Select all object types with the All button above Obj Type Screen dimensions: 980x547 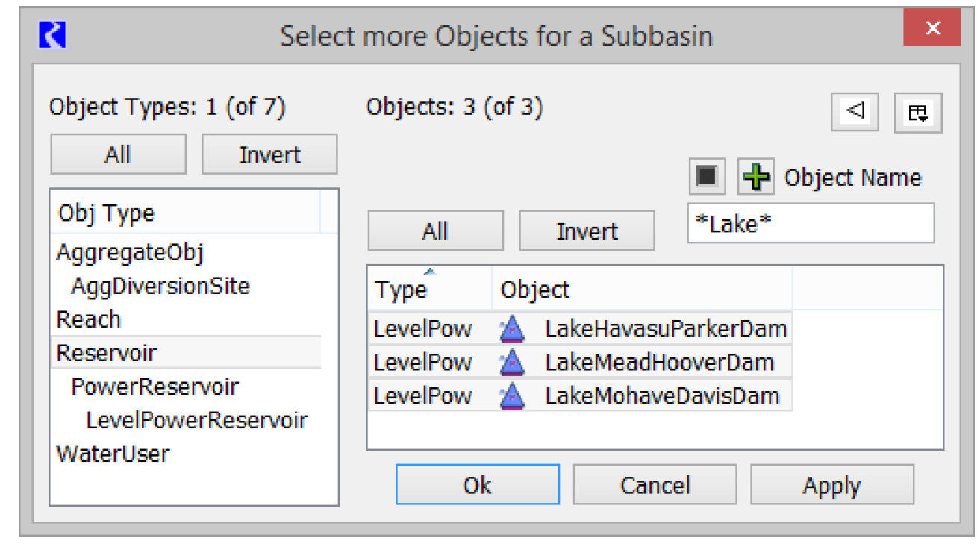118,155
